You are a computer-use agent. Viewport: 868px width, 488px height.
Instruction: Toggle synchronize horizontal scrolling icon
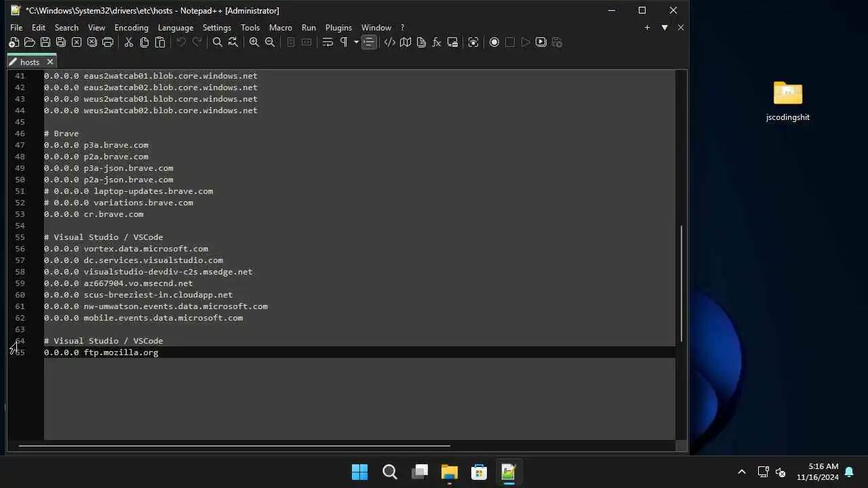pos(306,42)
